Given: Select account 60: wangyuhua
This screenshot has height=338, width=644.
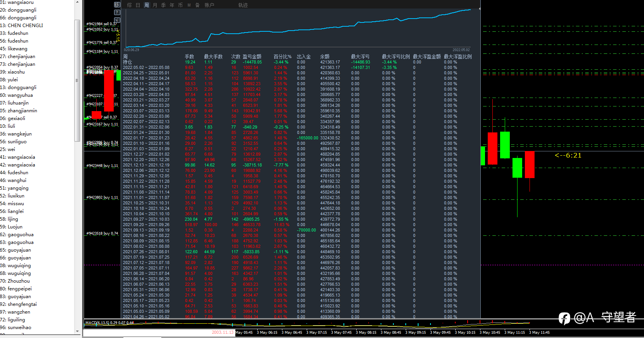Looking at the screenshot, I should pos(17,95).
